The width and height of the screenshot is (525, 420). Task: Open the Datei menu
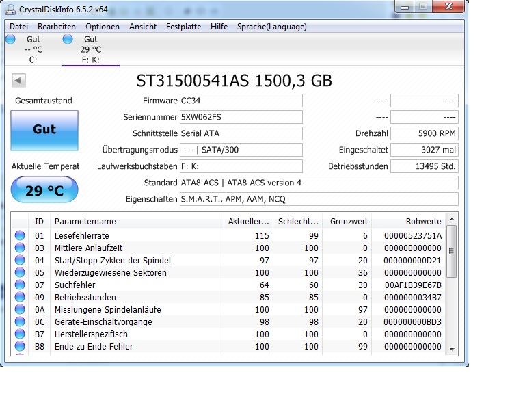(18, 27)
